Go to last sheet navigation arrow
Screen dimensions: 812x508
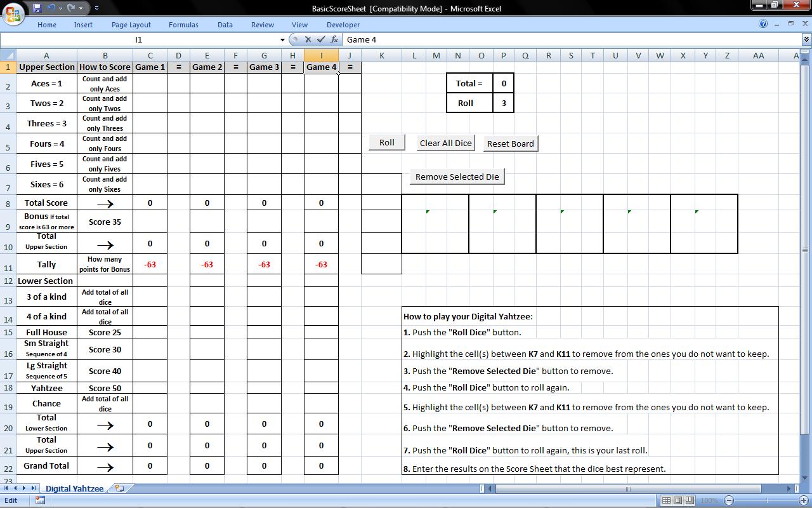tap(34, 488)
